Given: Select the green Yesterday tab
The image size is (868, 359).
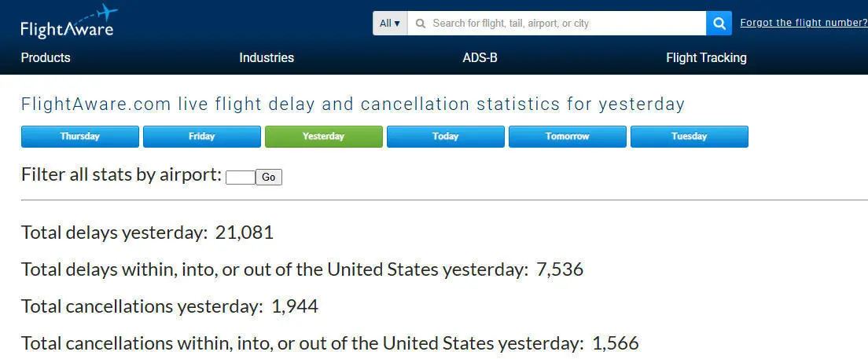Looking at the screenshot, I should (324, 137).
